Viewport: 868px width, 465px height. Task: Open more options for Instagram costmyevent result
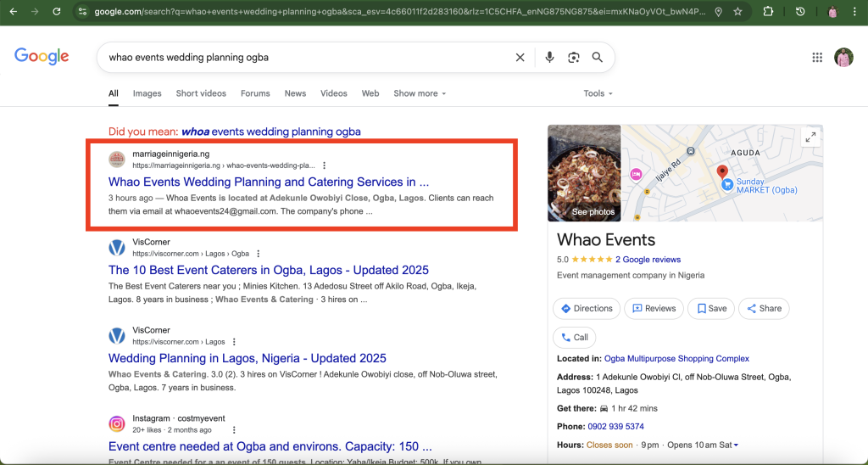coord(234,429)
